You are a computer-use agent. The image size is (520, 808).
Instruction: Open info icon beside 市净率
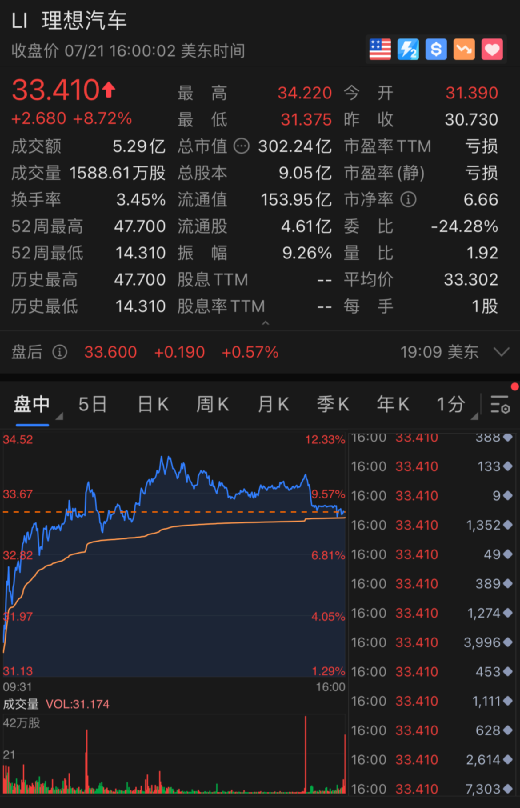click(x=408, y=199)
